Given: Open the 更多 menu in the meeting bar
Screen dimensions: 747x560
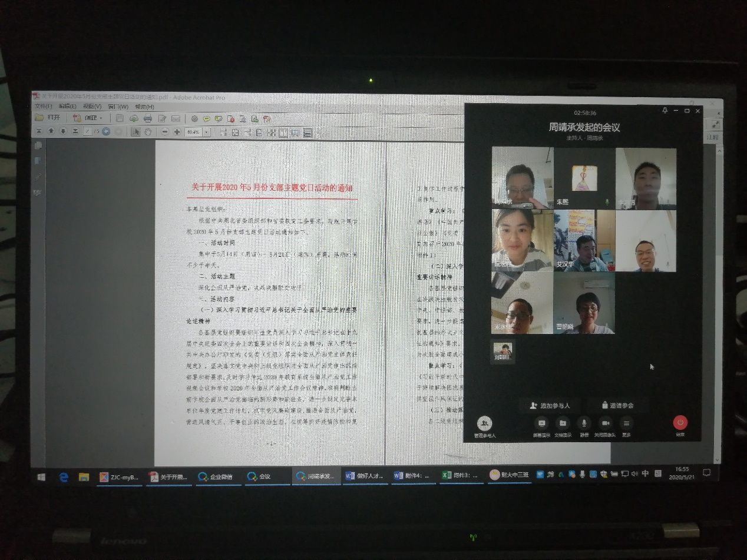Looking at the screenshot, I should pyautogui.click(x=626, y=423).
